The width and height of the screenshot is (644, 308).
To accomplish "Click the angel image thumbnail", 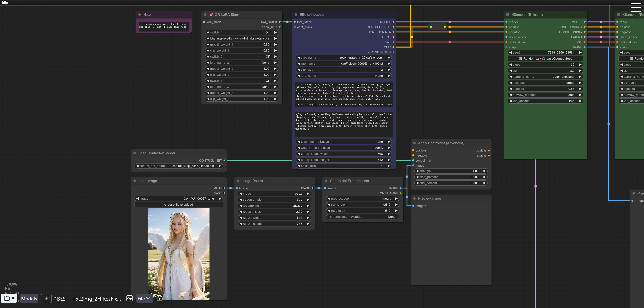I will coord(178,254).
